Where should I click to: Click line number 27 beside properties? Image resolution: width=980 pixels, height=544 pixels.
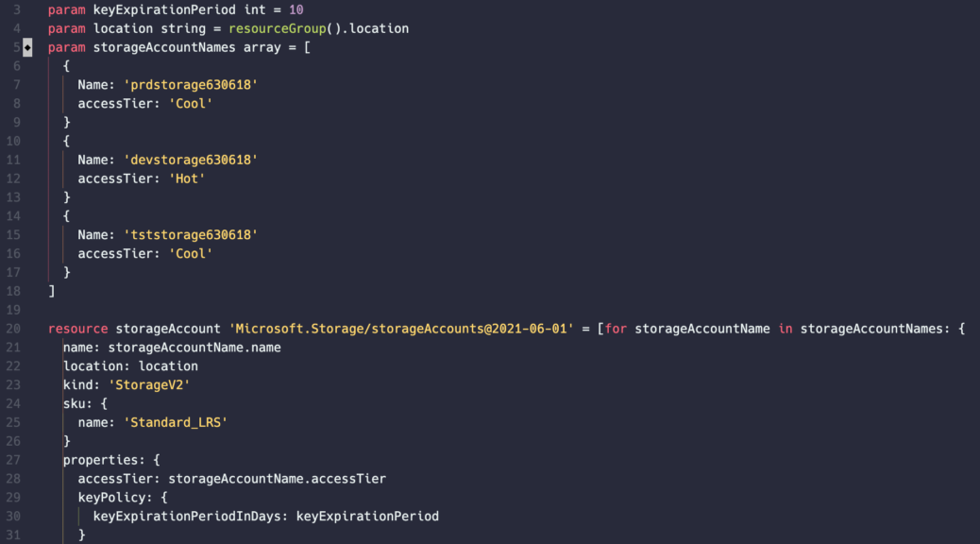coord(14,460)
